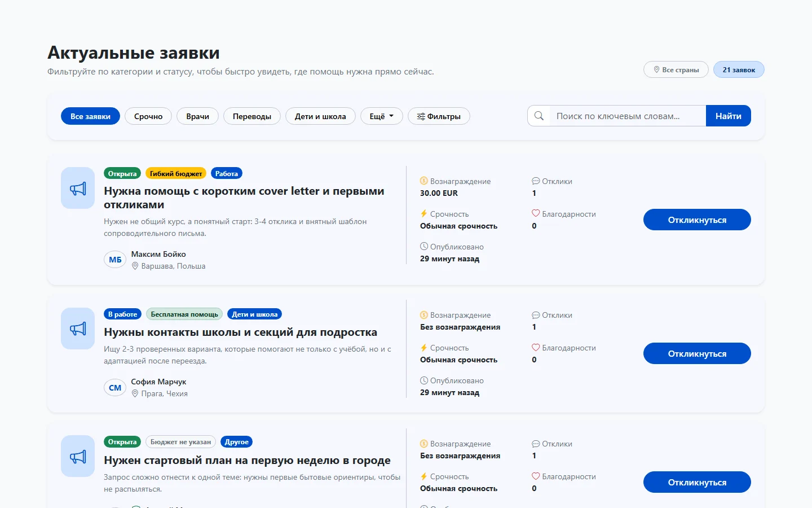The height and width of the screenshot is (508, 812).
Task: Click the Открыта badge on starter plan card
Action: pos(122,441)
